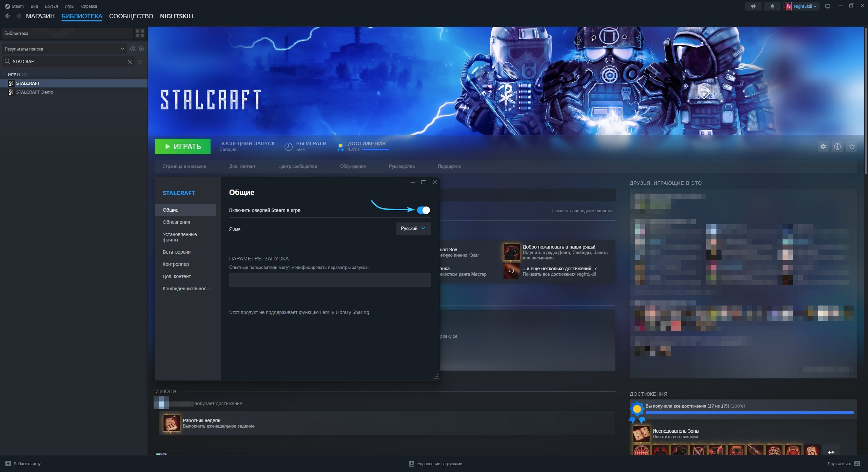Clear the STALCRAFT search text
Image resolution: width=868 pixels, height=472 pixels.
[130, 61]
